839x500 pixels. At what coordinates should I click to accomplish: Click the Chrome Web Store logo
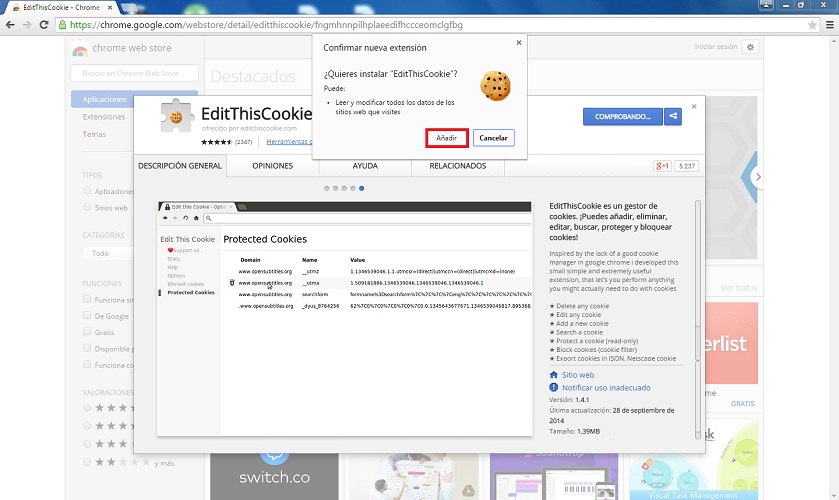coord(80,50)
